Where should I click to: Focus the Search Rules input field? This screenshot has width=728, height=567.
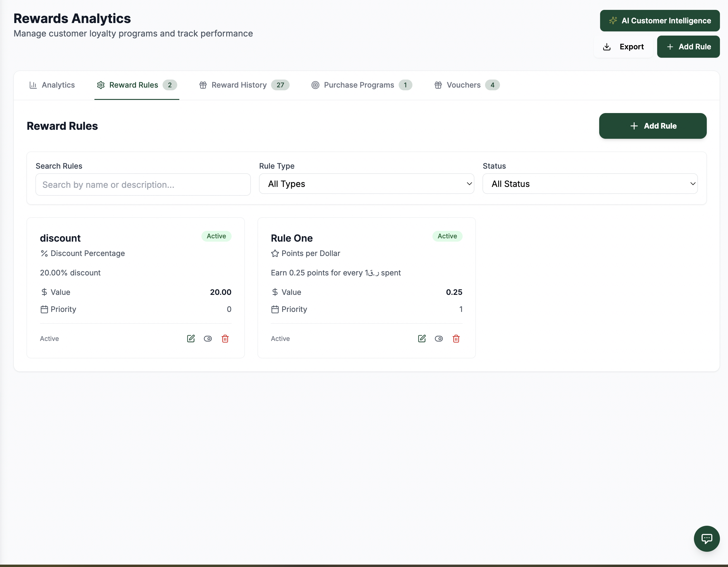[x=143, y=185]
